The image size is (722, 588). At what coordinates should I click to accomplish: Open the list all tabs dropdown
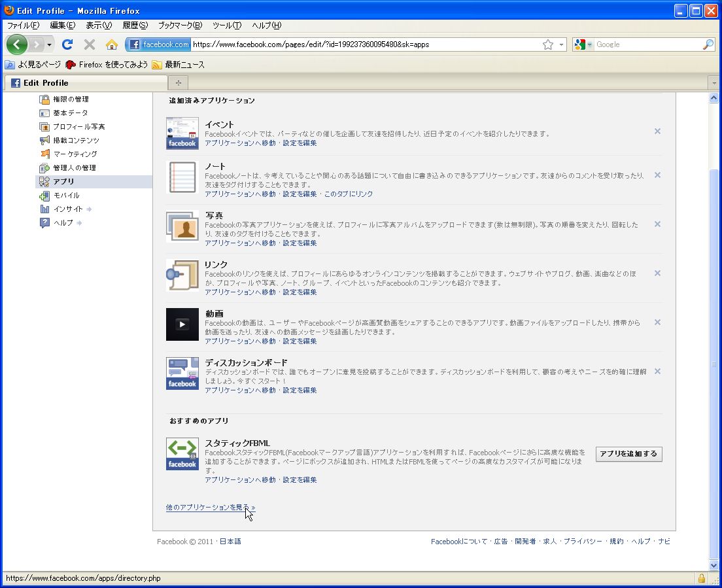coord(713,83)
